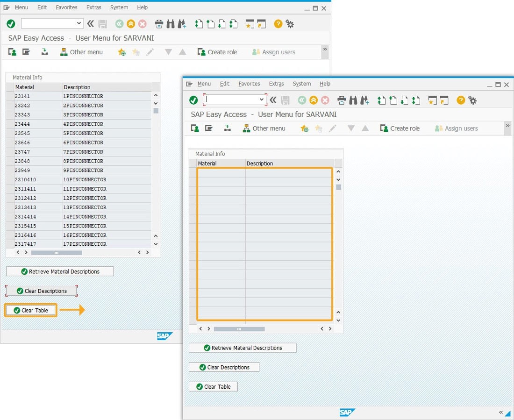Viewport: 514px width, 420px height.
Task: Click the User Menu icon in back window
Action: tap(12, 52)
